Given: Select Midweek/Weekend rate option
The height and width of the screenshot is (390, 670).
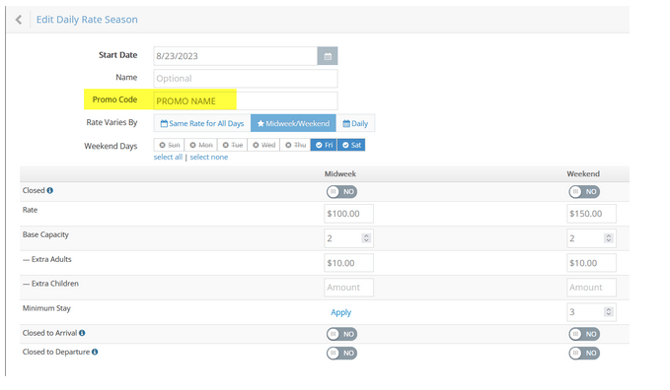Looking at the screenshot, I should tap(294, 123).
